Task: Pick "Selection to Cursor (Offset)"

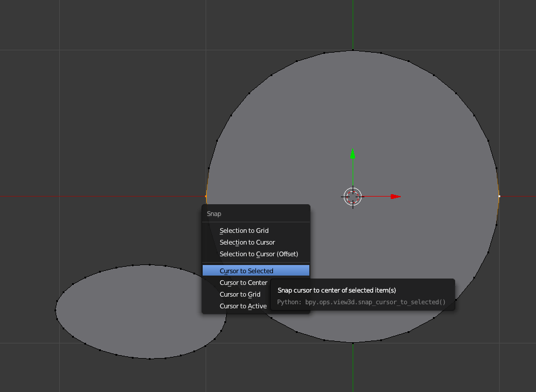Action: click(x=258, y=254)
